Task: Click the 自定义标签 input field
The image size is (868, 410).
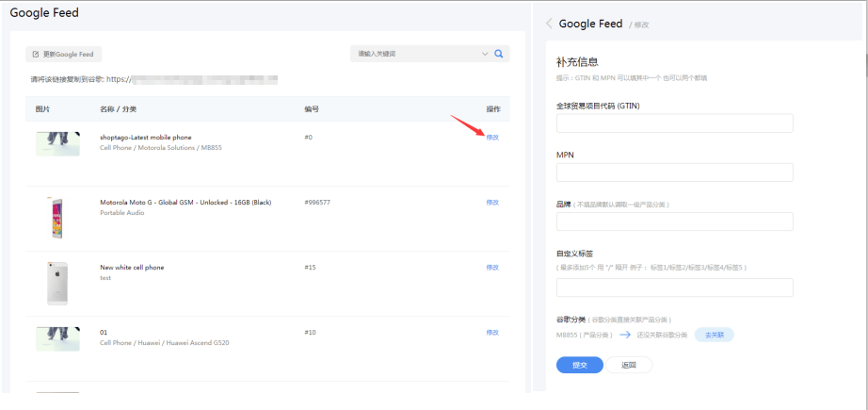Action: coord(674,287)
